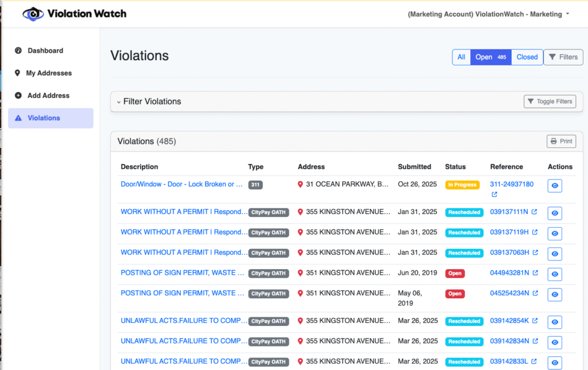Open external link icon beside 039137111N
588x370 pixels.
point(535,212)
